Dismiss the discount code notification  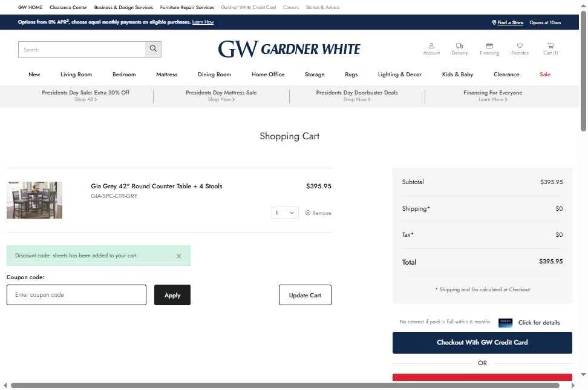pos(179,256)
